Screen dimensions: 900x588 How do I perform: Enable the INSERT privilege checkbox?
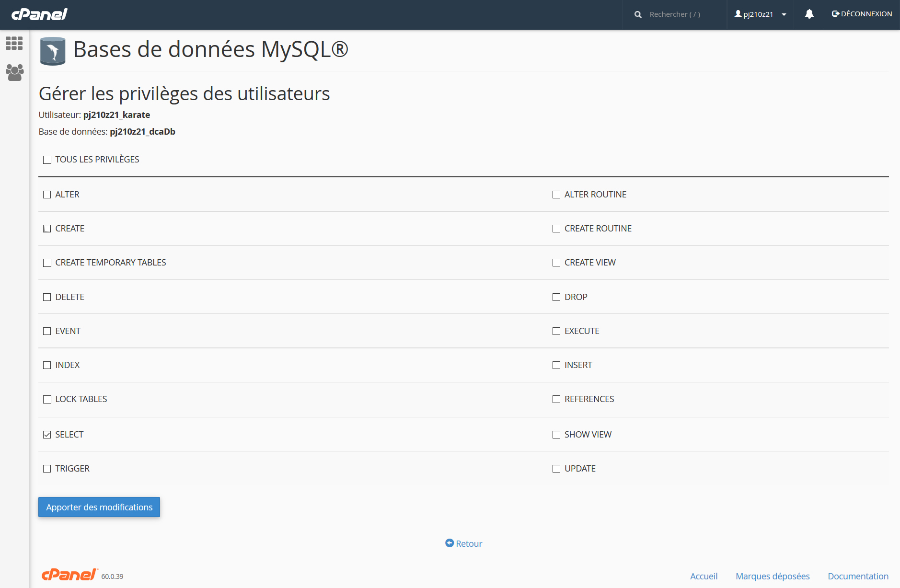point(556,365)
